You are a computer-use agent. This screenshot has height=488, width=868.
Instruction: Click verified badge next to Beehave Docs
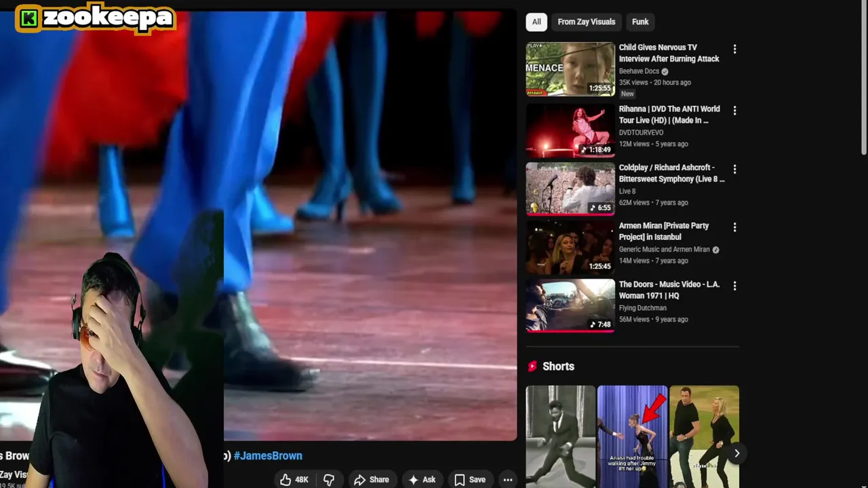point(665,71)
